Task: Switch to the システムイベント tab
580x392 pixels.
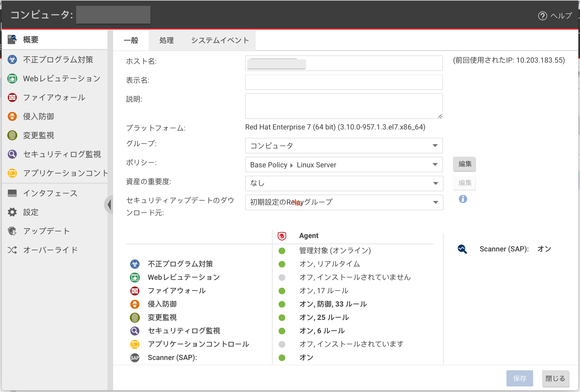Action: pyautogui.click(x=220, y=40)
